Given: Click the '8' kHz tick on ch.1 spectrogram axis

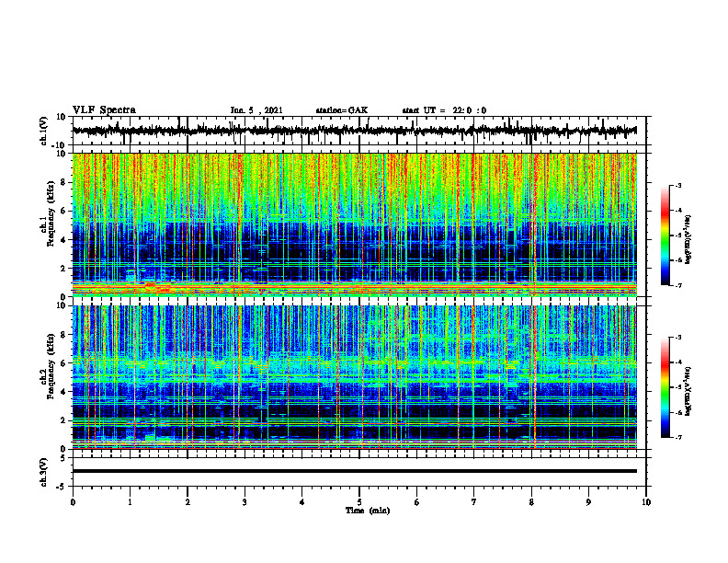Looking at the screenshot, I should (63, 182).
